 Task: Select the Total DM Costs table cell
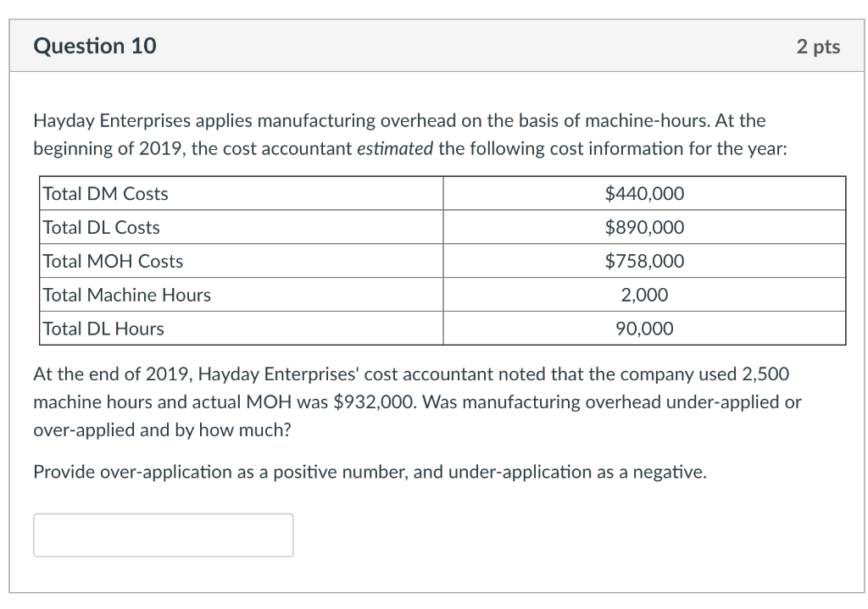pyautogui.click(x=105, y=193)
